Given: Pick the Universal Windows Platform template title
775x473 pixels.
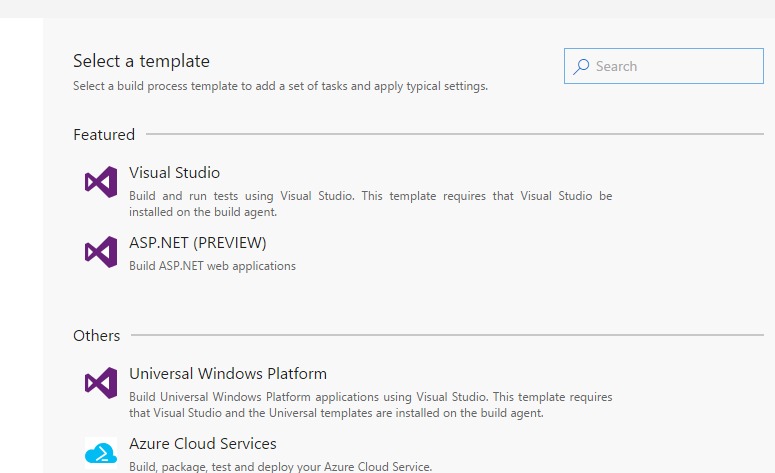Looking at the screenshot, I should pyautogui.click(x=228, y=374).
